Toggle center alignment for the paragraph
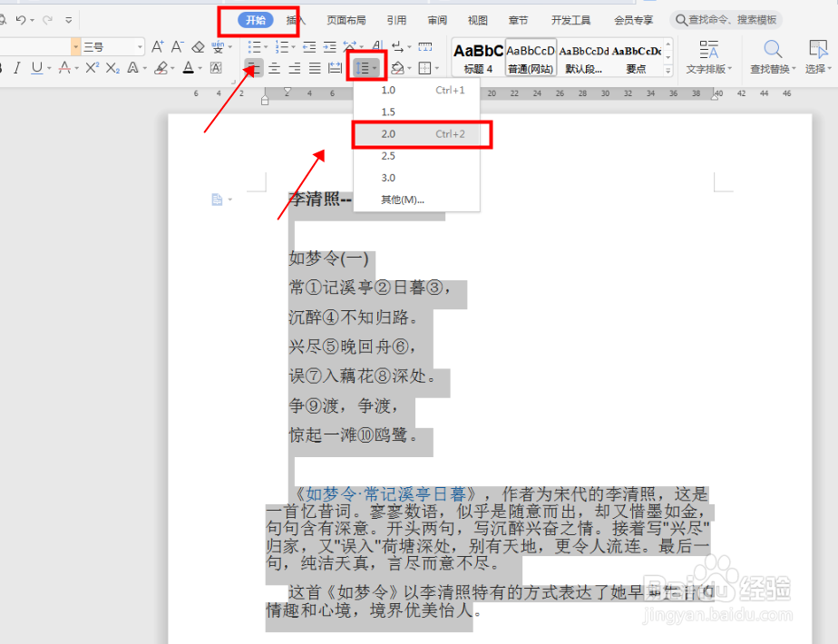838x644 pixels. [274, 68]
